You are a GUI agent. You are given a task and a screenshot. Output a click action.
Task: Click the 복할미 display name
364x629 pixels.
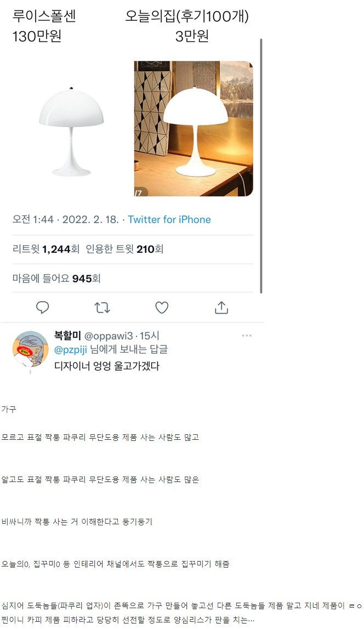(68, 336)
